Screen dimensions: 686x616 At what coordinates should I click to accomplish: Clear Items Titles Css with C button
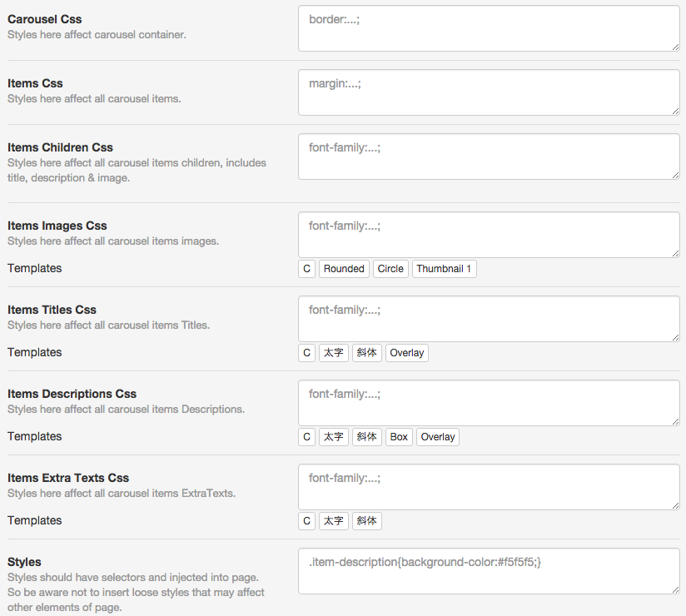point(306,353)
